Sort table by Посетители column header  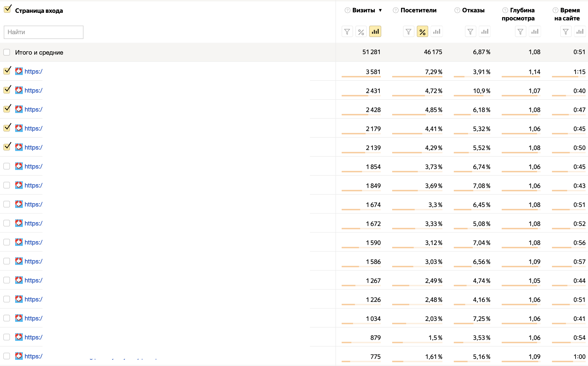418,10
